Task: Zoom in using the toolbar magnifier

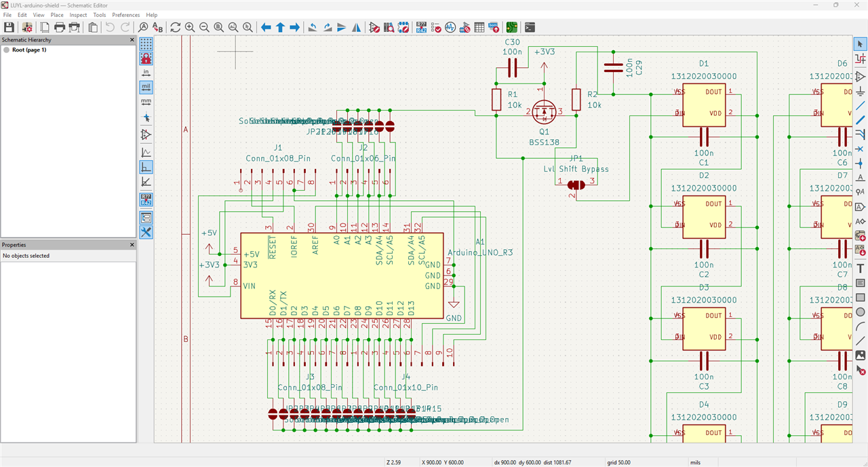Action: click(x=190, y=27)
